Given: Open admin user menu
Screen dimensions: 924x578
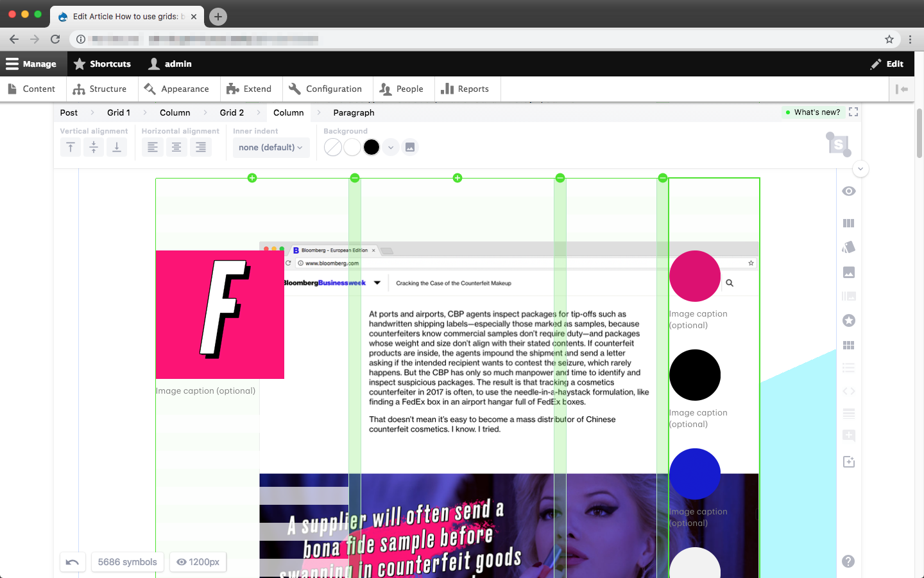Looking at the screenshot, I should (x=170, y=64).
